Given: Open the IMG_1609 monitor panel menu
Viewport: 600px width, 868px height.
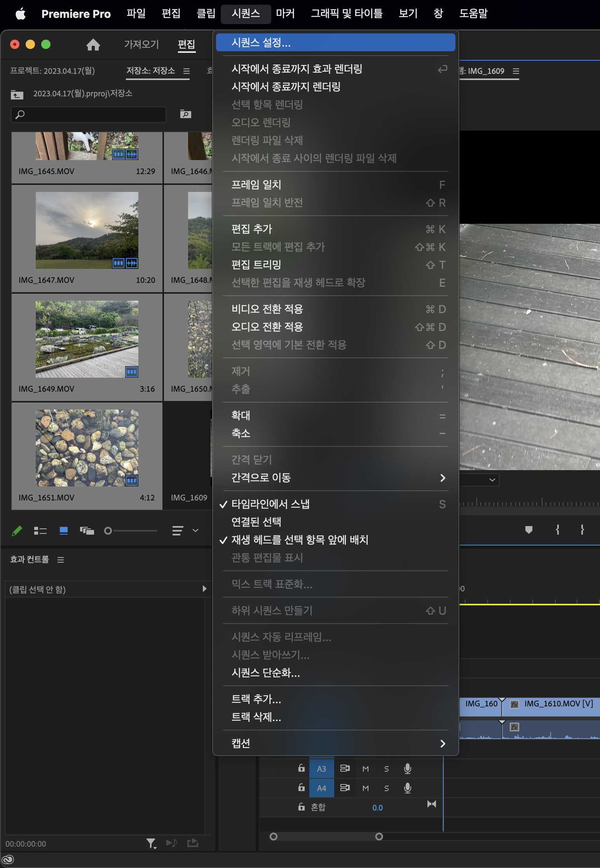Looking at the screenshot, I should (516, 71).
